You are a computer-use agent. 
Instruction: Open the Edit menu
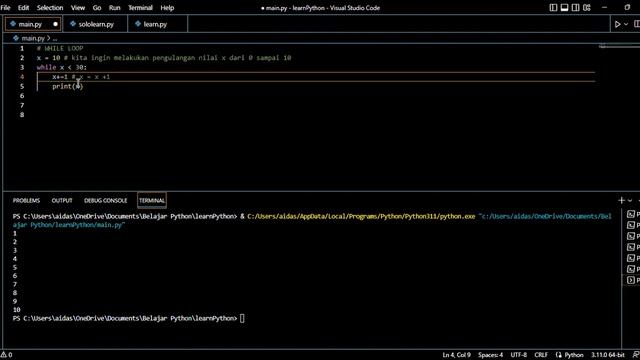[x=23, y=7]
